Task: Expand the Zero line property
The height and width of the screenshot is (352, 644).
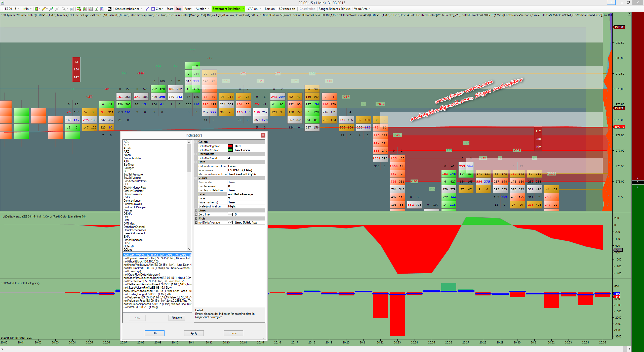Action: click(196, 214)
